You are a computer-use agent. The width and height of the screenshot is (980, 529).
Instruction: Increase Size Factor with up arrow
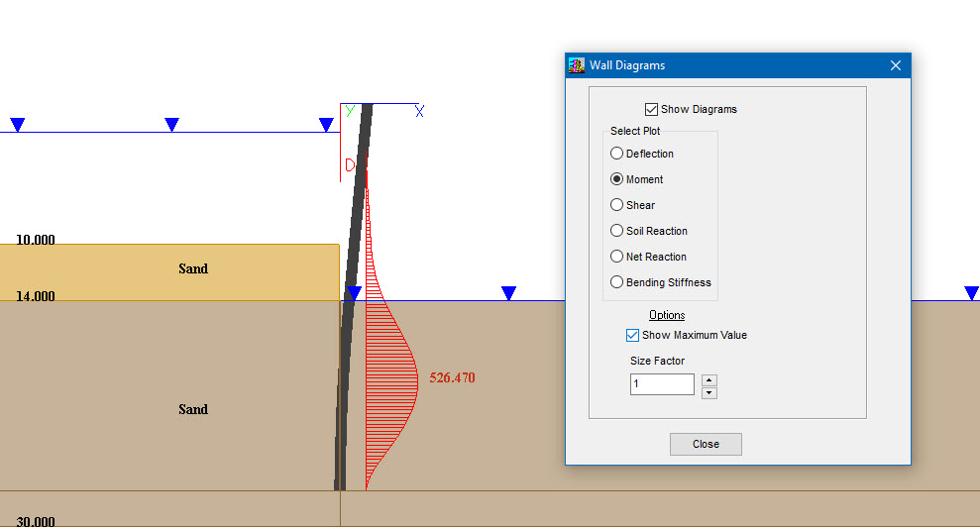click(x=708, y=379)
